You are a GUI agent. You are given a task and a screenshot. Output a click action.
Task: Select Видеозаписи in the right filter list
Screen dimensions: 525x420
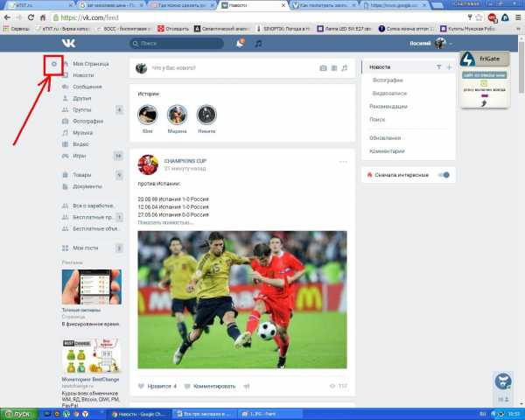[389, 93]
